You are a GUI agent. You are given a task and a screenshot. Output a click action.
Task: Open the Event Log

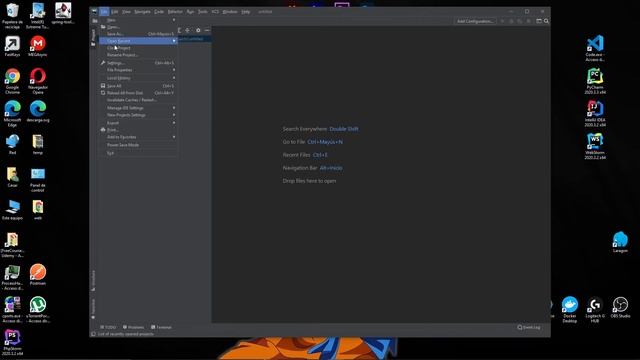pos(529,327)
